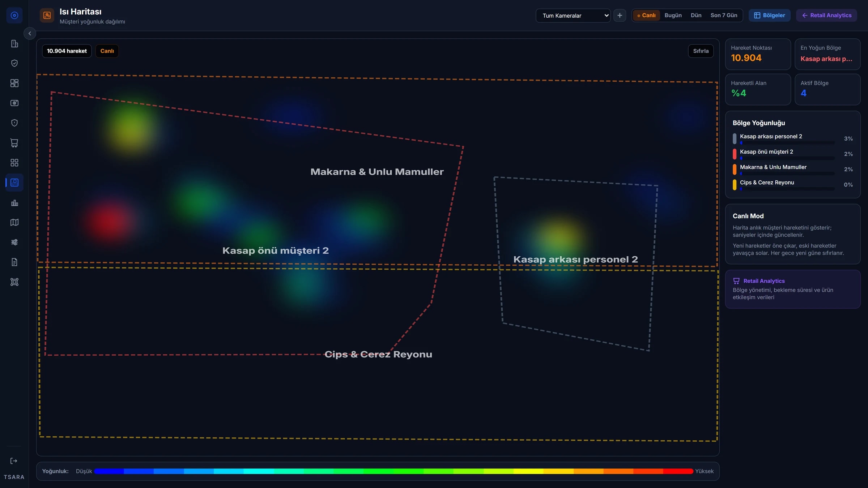Open the dashboard layout icon in sidebar
The width and height of the screenshot is (868, 488).
14,83
